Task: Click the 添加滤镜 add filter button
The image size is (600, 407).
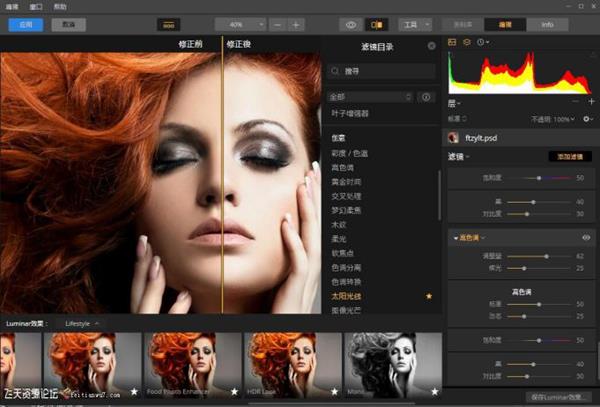Action: pos(568,157)
